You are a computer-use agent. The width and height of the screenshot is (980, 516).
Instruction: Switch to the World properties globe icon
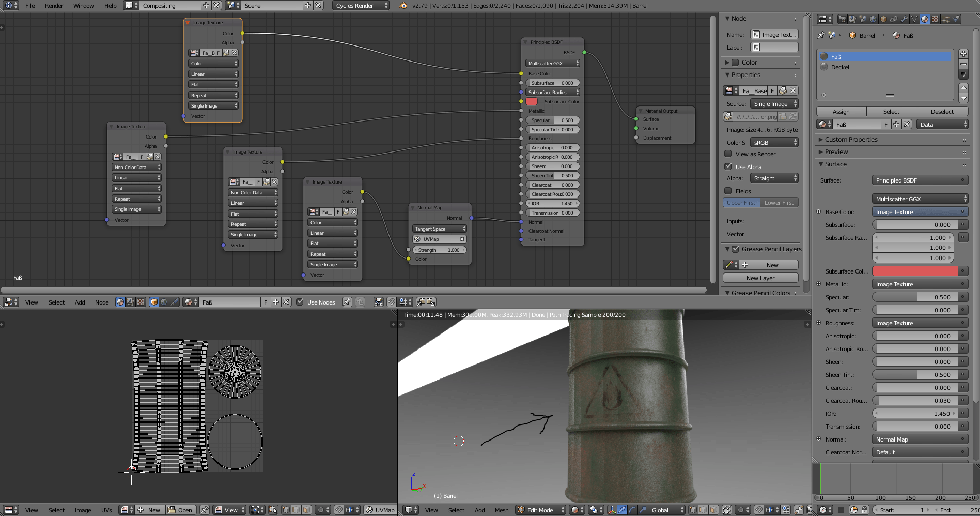(873, 19)
